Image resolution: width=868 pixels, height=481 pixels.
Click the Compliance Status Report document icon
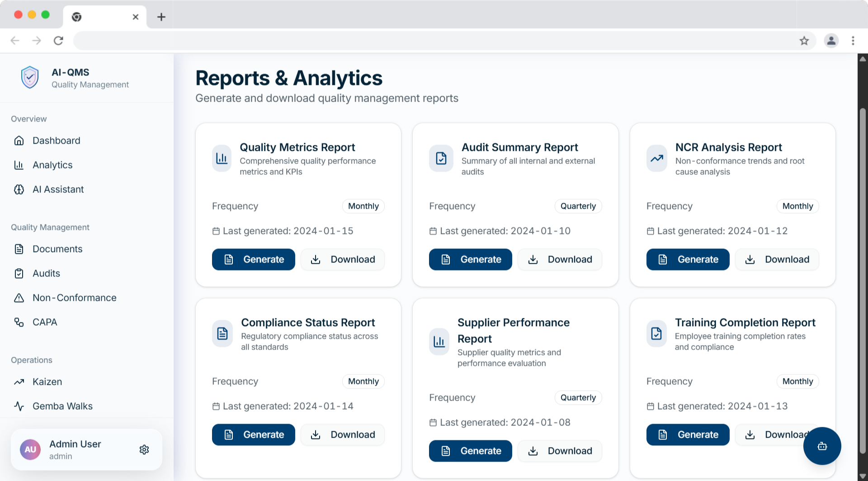[222, 333]
